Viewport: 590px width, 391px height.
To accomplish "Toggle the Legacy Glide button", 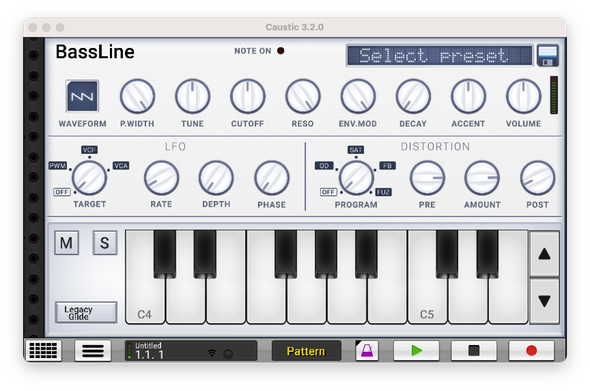I will (86, 312).
